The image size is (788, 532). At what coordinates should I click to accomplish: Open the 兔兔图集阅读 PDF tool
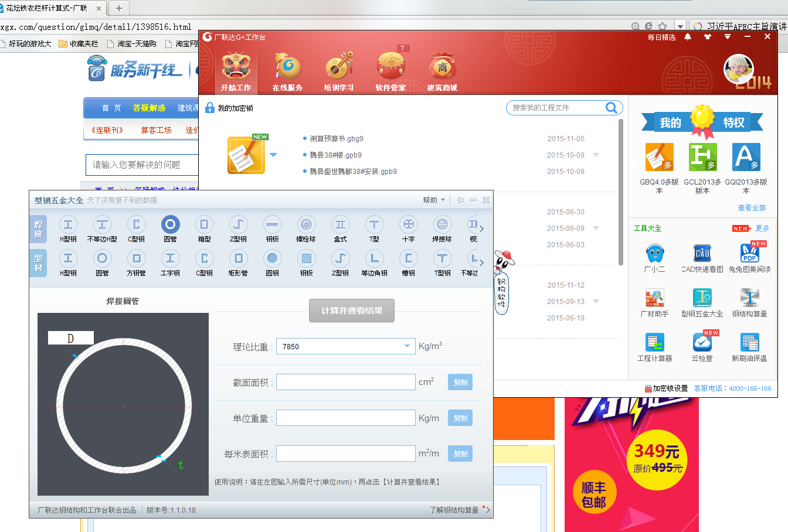coord(750,254)
